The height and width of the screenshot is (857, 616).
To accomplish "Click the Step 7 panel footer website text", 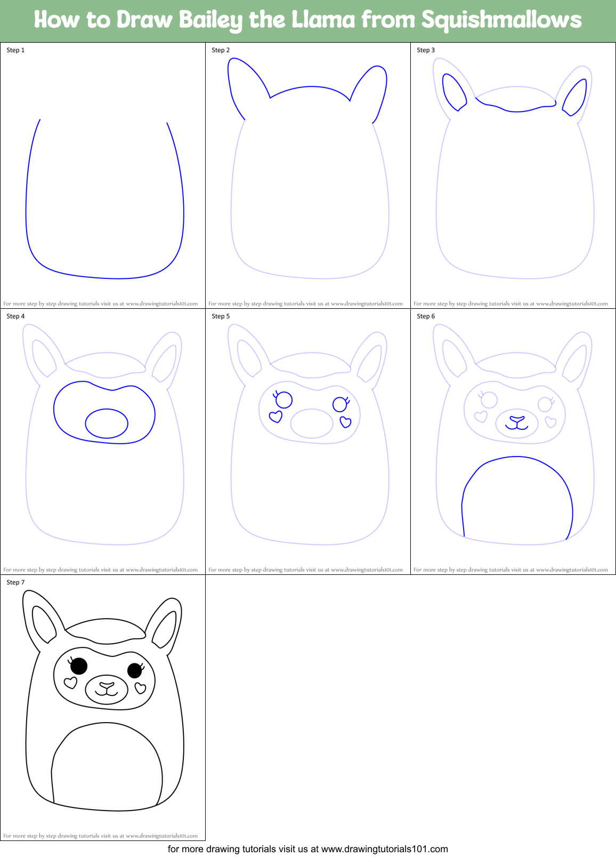I will 100,836.
